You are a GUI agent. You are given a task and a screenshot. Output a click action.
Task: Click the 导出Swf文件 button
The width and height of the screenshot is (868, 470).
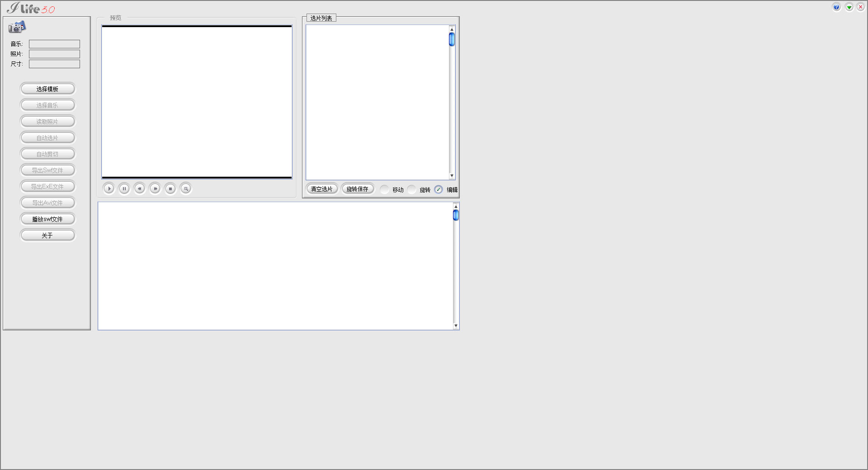pyautogui.click(x=47, y=170)
